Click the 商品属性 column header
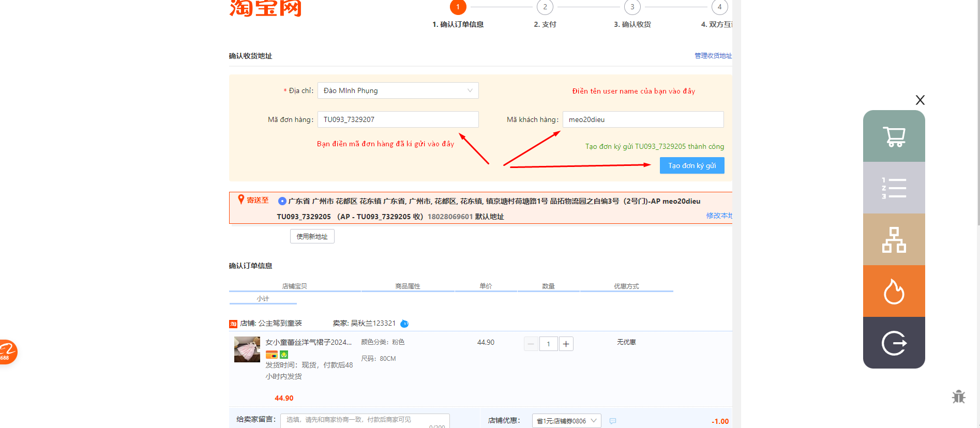 (408, 286)
